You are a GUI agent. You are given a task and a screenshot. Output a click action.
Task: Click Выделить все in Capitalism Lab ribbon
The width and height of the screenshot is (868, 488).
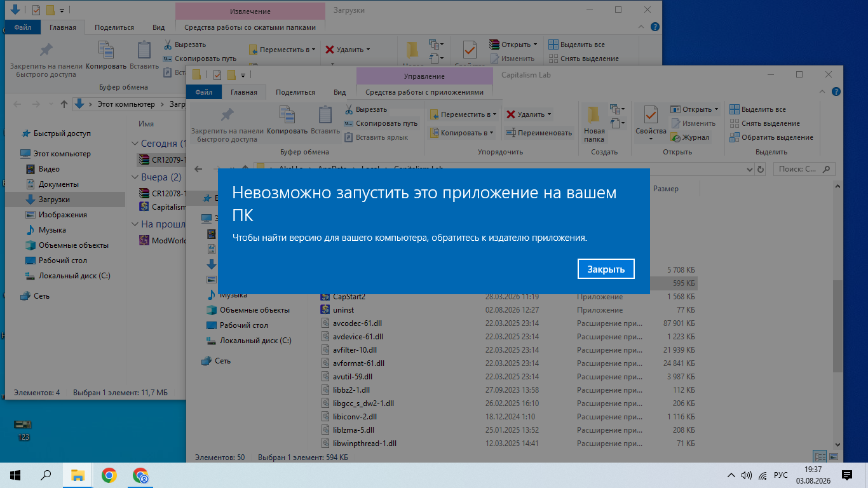(757, 109)
